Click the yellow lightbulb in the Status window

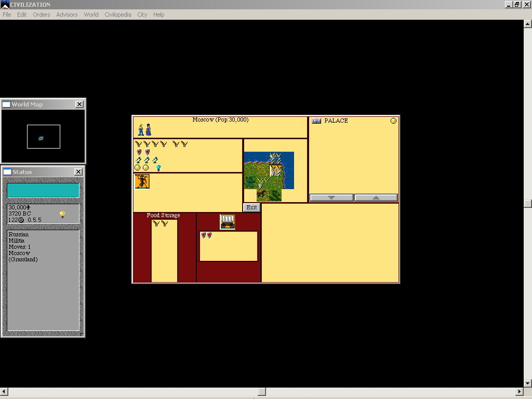62,215
